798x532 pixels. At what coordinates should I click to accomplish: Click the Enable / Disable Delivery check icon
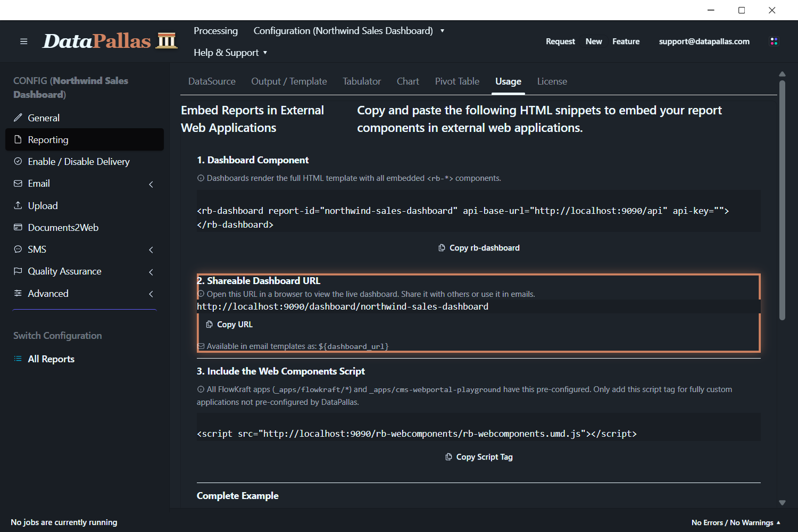[18, 161]
